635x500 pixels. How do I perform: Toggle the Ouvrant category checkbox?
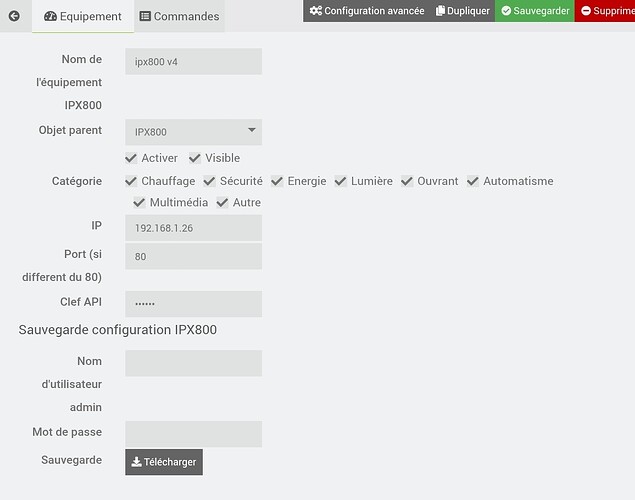(407, 181)
